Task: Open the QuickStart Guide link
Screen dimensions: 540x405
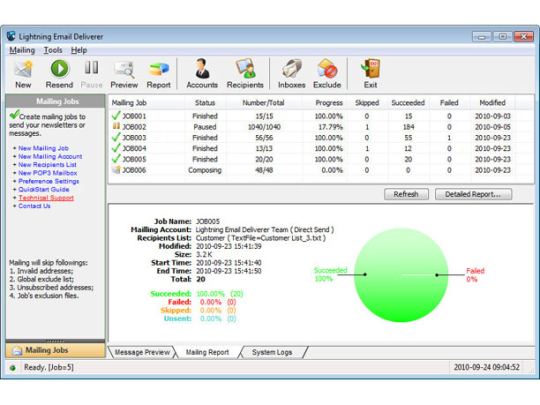Action: pos(44,189)
